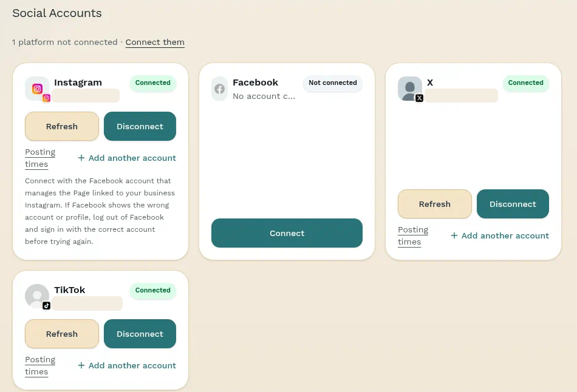Refresh the X account
The height and width of the screenshot is (392, 577).
pyautogui.click(x=435, y=204)
